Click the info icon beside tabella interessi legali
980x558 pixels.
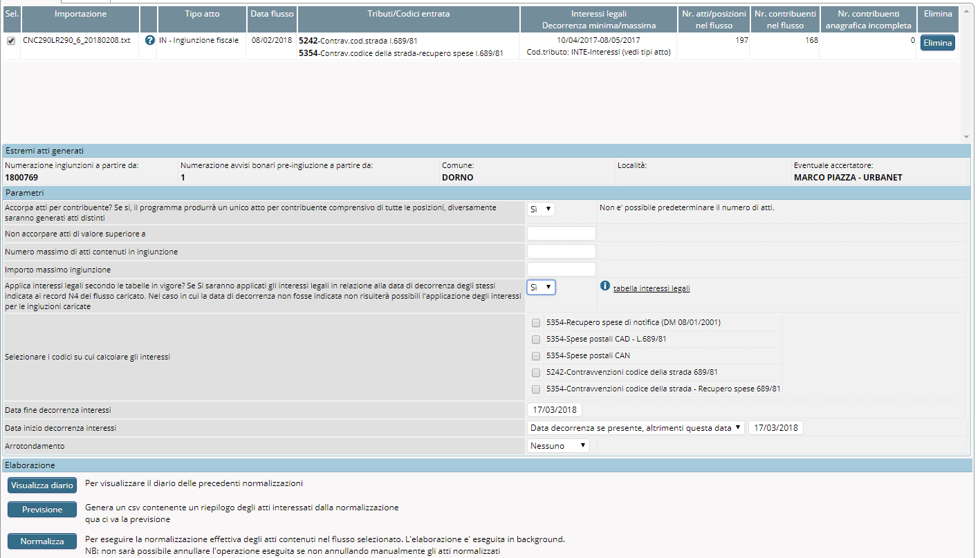605,286
